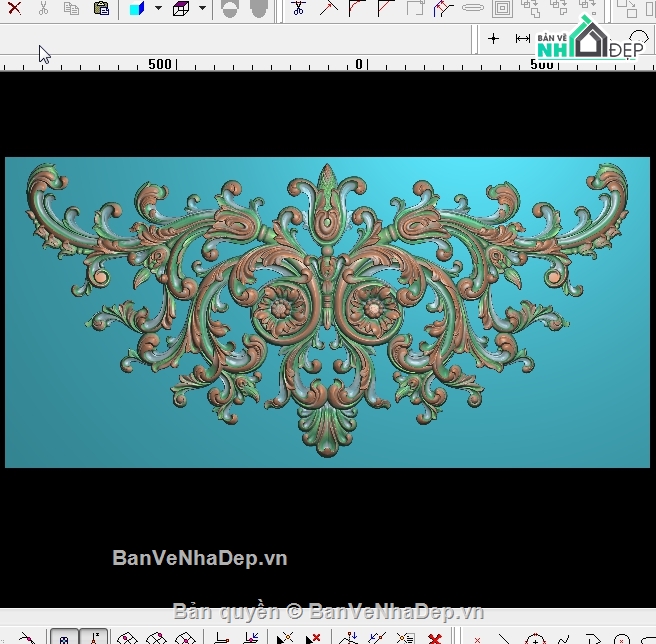Click the ellipse shape tool icon
The height and width of the screenshot is (644, 656).
473,9
